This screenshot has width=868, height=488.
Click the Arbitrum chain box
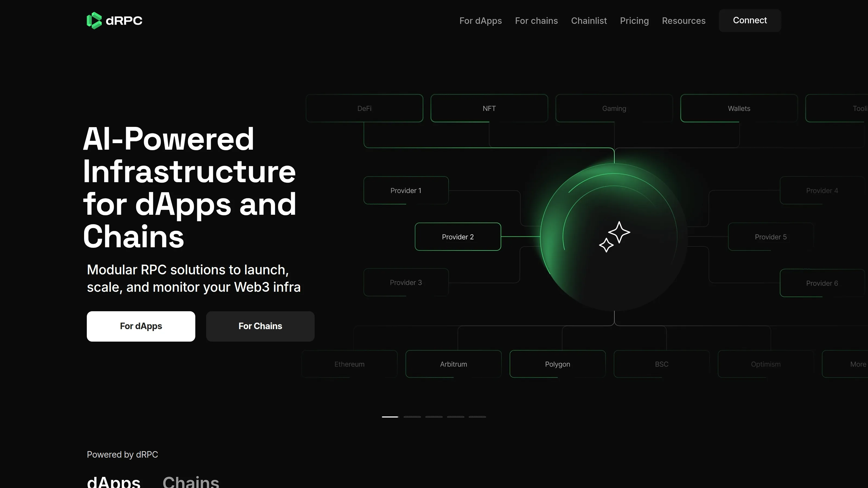pyautogui.click(x=454, y=364)
